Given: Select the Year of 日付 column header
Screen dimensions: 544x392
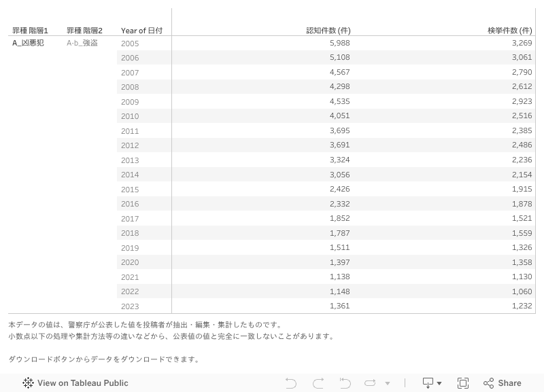Looking at the screenshot, I should tap(141, 31).
